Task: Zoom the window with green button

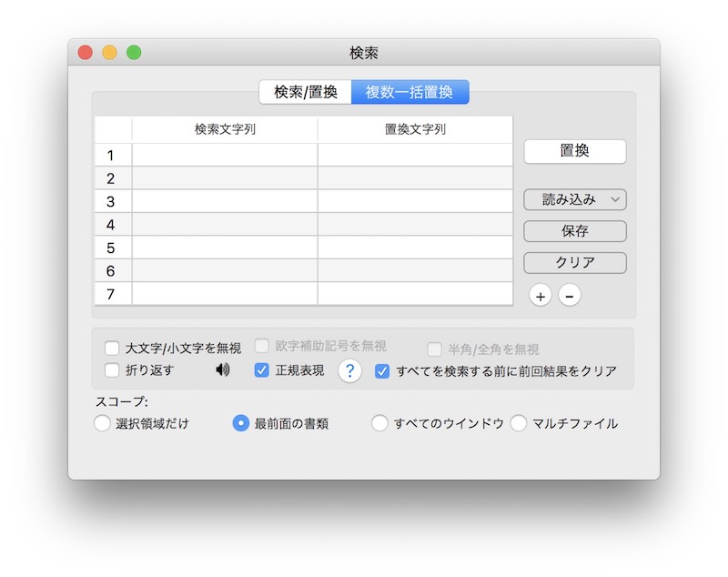Action: 134,53
